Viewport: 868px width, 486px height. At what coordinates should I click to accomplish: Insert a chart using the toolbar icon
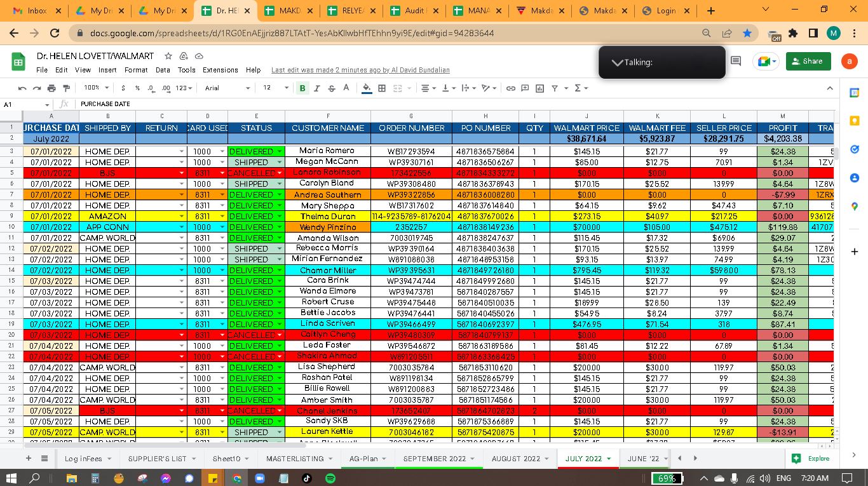pos(539,88)
